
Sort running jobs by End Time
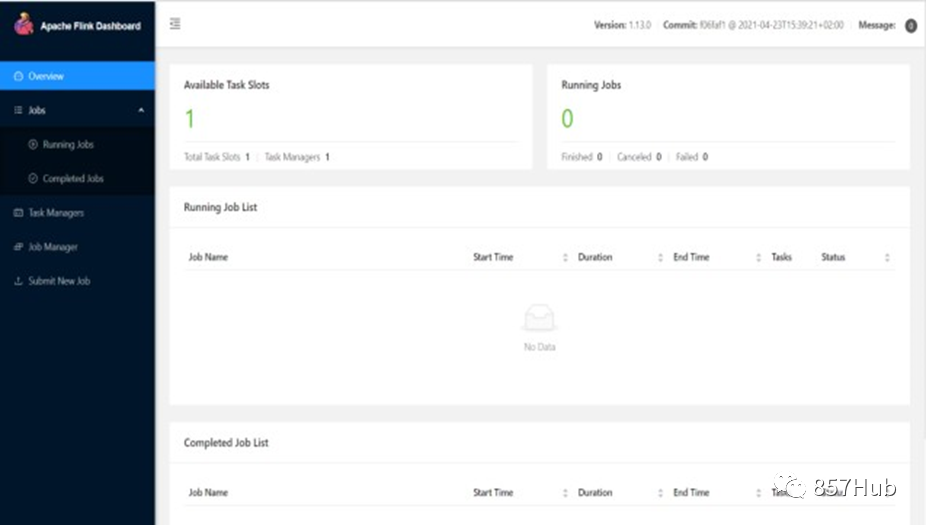[x=758, y=257]
